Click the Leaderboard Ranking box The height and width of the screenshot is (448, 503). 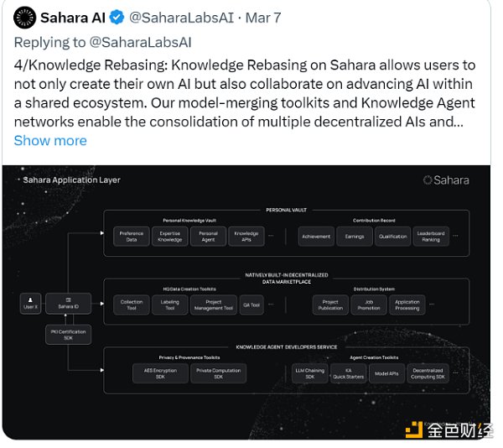point(431,237)
